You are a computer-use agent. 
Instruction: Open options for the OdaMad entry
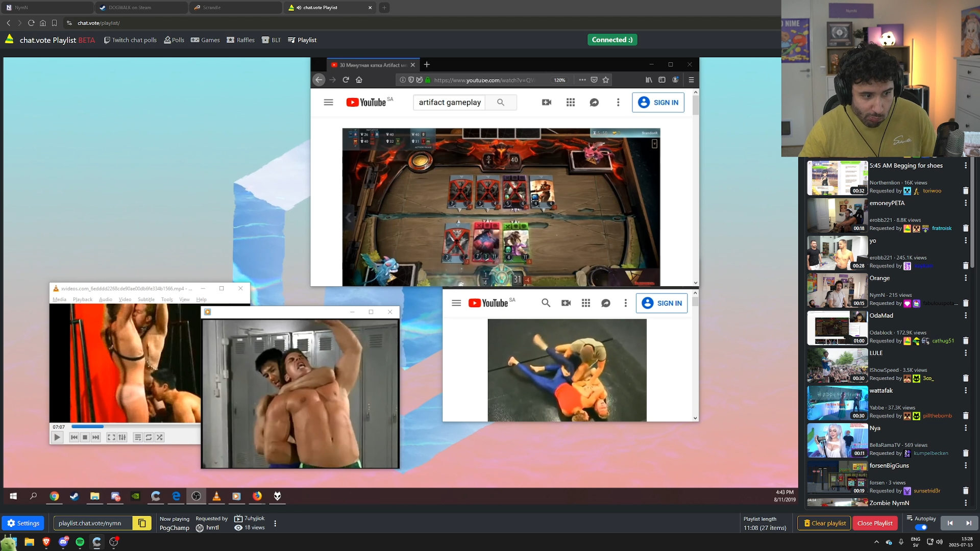pyautogui.click(x=966, y=316)
